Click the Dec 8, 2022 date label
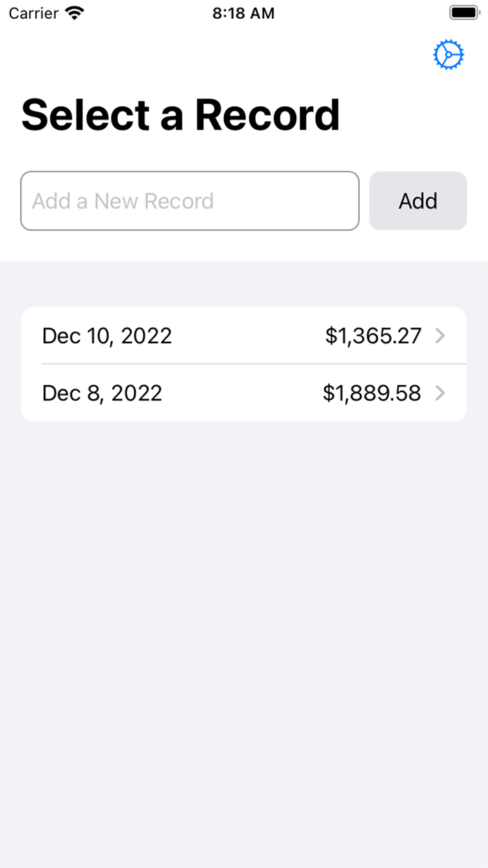This screenshot has height=868, width=488. [x=102, y=393]
